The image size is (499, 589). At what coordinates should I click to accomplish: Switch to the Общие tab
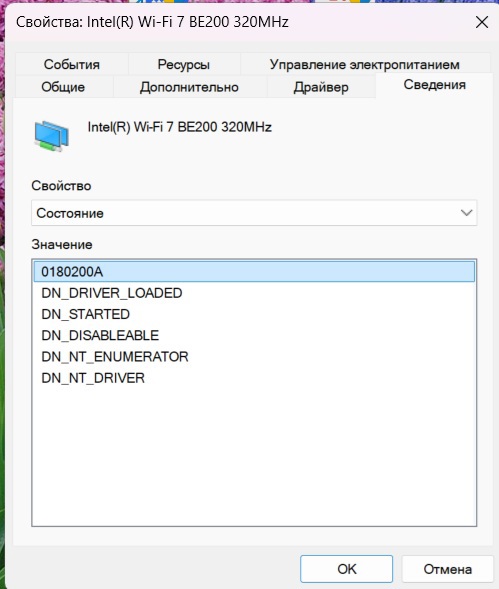click(x=63, y=87)
